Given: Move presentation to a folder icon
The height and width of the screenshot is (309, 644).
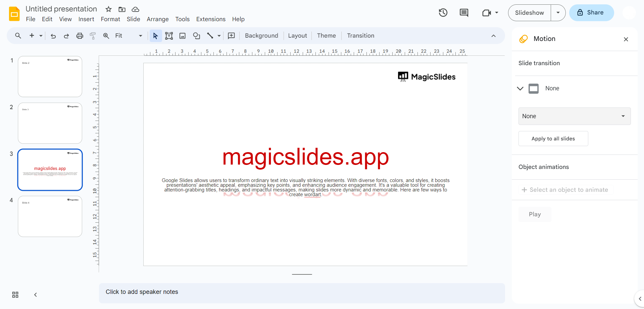Looking at the screenshot, I should 122,9.
